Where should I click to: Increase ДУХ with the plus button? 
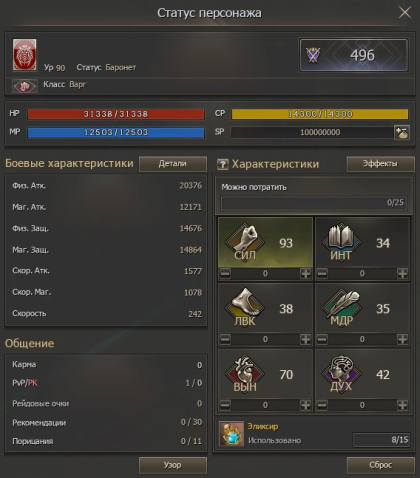tap(402, 405)
